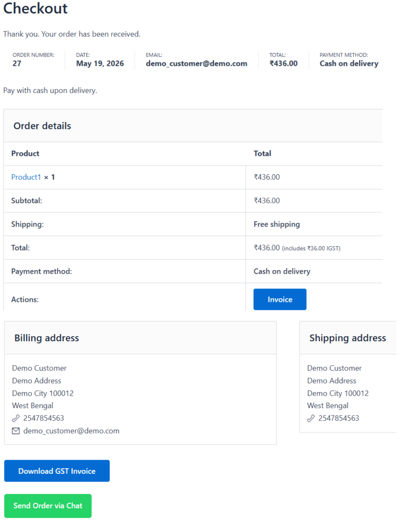Click the Shipping: row label
Viewport: 420px width, 523px height.
pyautogui.click(x=28, y=224)
